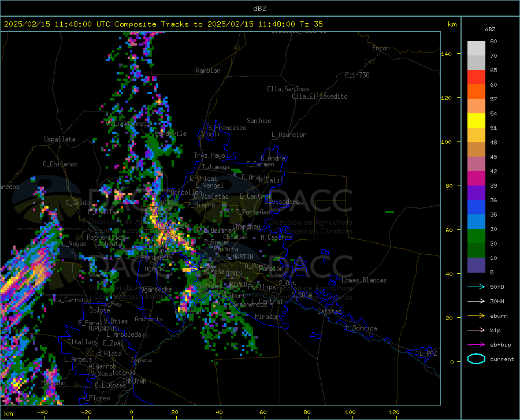The width and height of the screenshot is (520, 420).
Task: Click the 120 tick on horizontal axis
Action: (394, 412)
